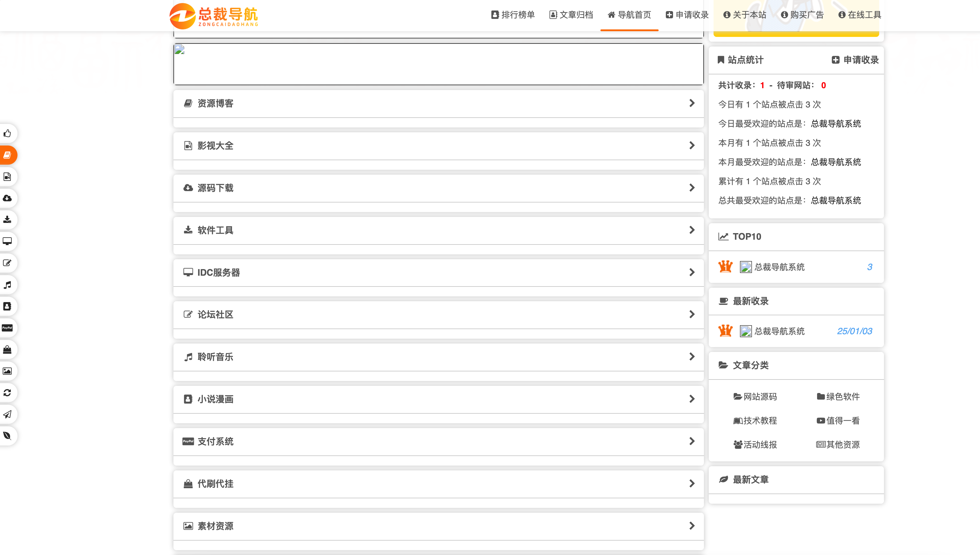Open the 活动线报 article category
980x555 pixels.
pos(755,445)
